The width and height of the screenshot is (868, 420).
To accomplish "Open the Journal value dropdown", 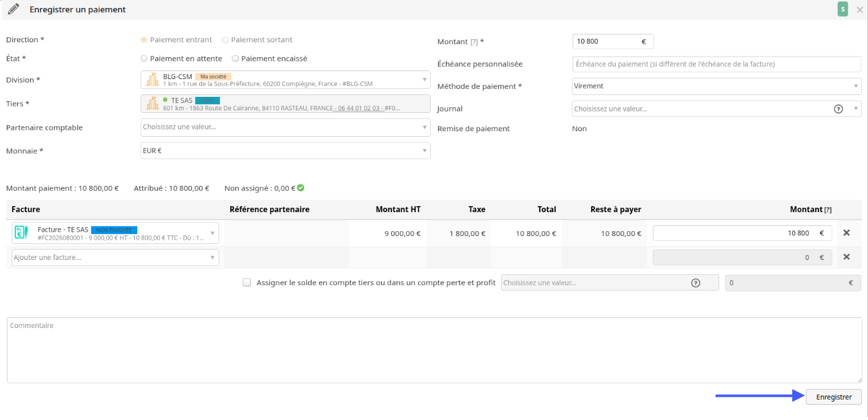I will [717, 109].
